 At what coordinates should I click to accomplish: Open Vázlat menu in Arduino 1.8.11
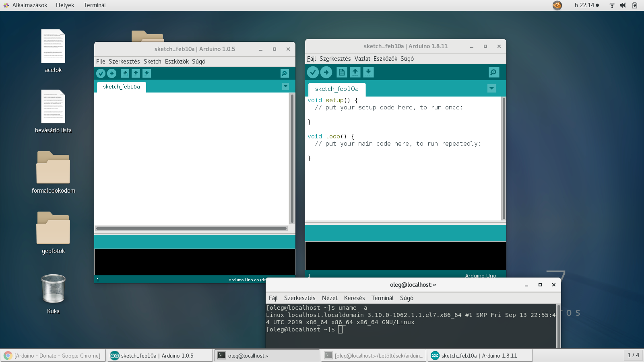pos(362,59)
